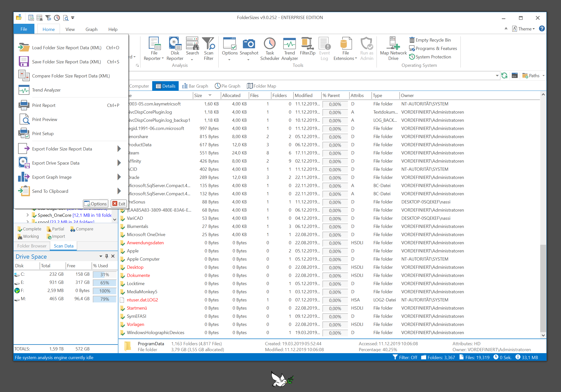Screen dimensions: 561x392
Task: Open Print Setup
Action: [71, 133]
